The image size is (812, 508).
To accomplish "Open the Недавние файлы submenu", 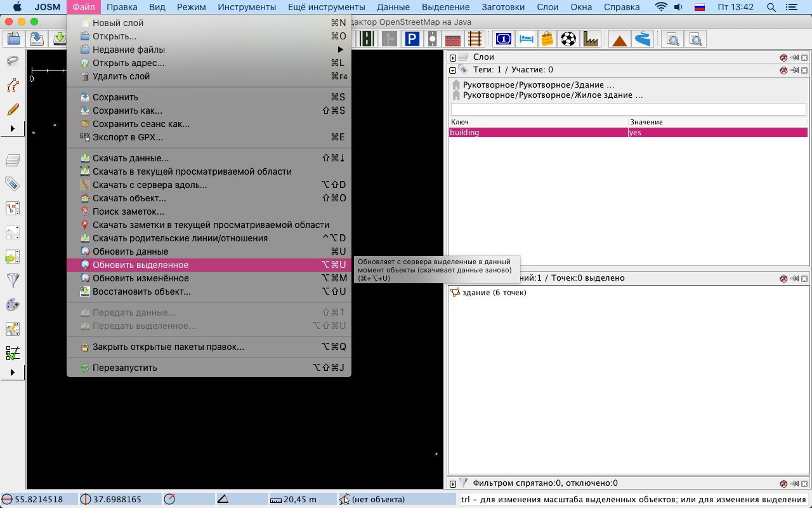I will tap(209, 50).
